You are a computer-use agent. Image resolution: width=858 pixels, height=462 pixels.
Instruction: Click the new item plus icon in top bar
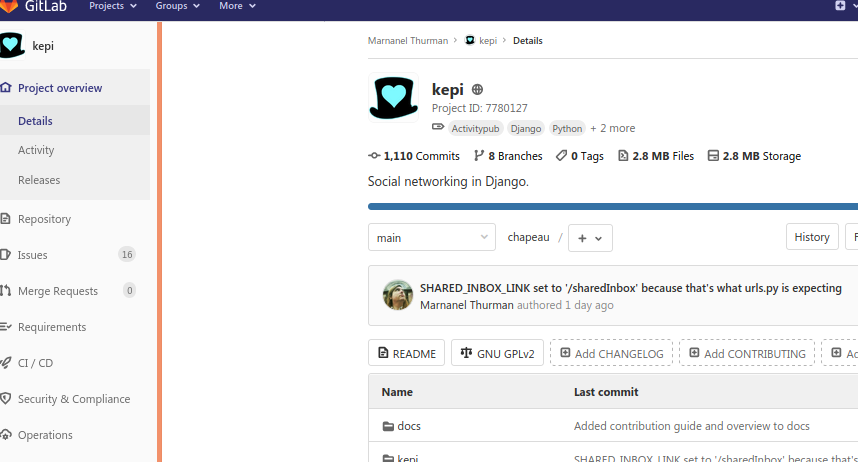(x=840, y=5)
